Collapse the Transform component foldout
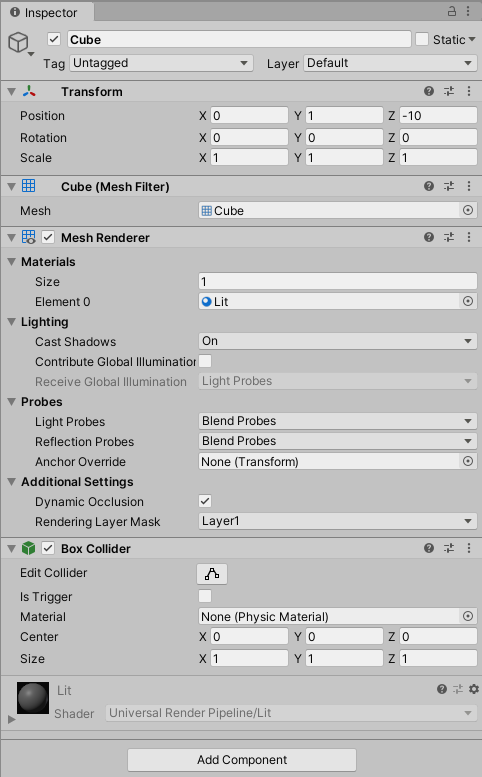 pyautogui.click(x=12, y=92)
